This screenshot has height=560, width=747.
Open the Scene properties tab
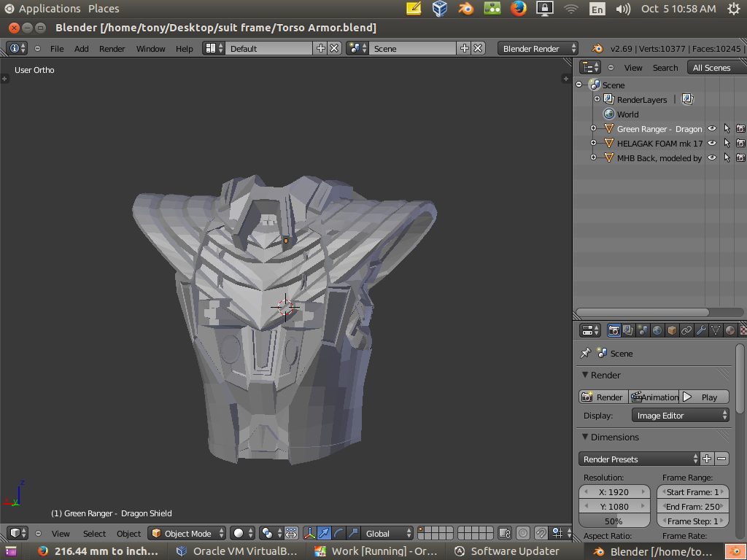(643, 330)
